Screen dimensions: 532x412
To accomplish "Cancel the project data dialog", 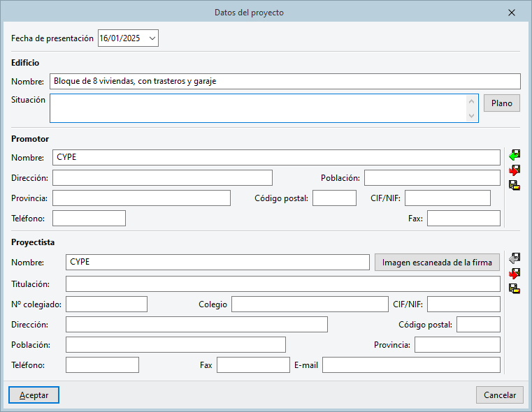I will point(500,395).
